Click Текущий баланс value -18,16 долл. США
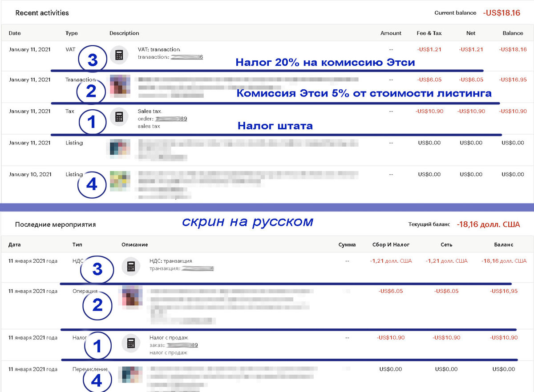 click(488, 224)
